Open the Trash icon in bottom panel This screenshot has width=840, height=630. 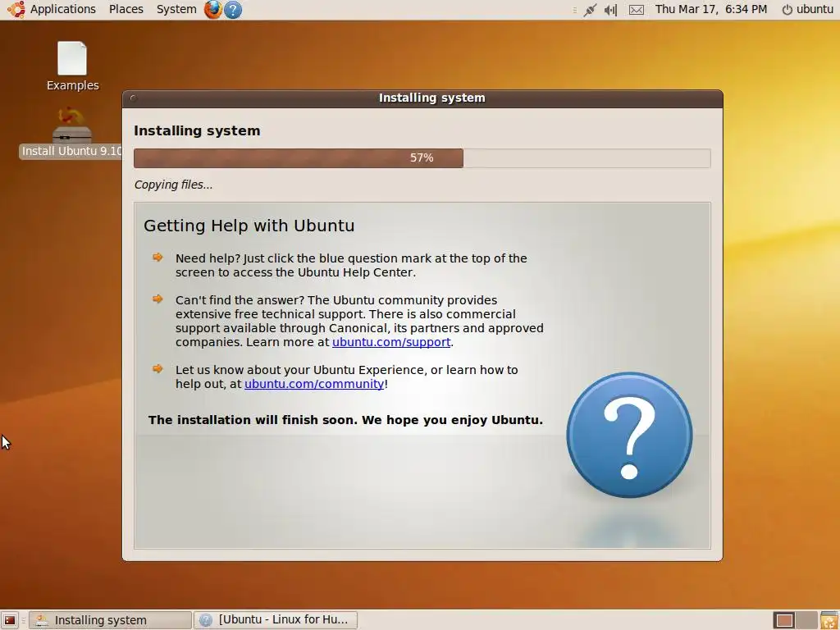click(x=829, y=620)
